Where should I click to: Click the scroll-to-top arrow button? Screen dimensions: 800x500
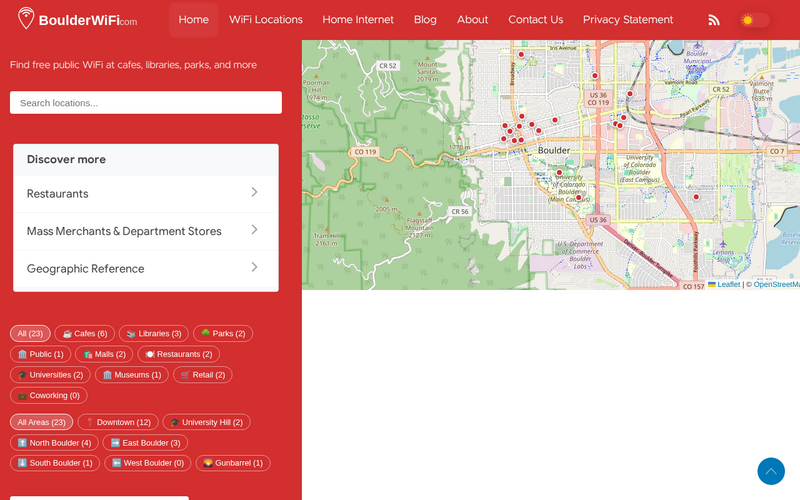click(x=771, y=471)
